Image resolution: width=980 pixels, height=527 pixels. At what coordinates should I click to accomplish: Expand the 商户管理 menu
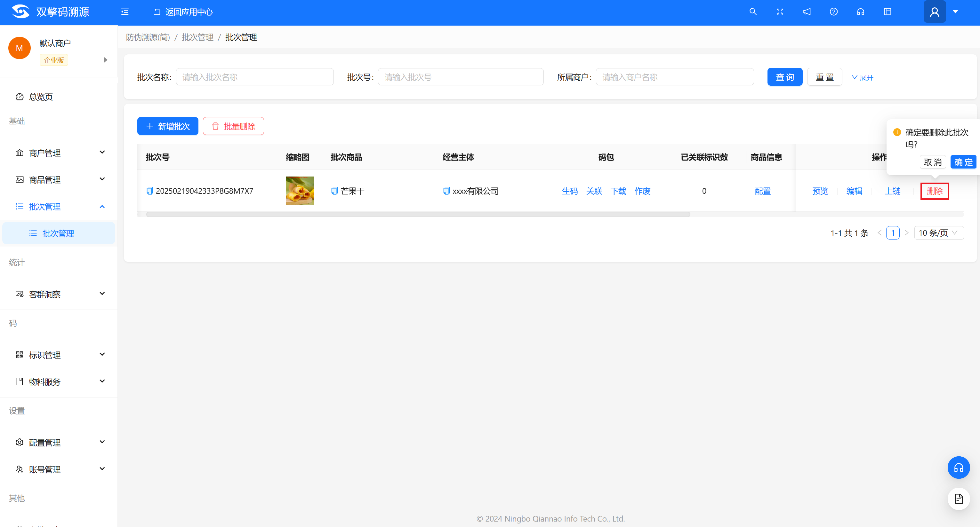point(59,153)
